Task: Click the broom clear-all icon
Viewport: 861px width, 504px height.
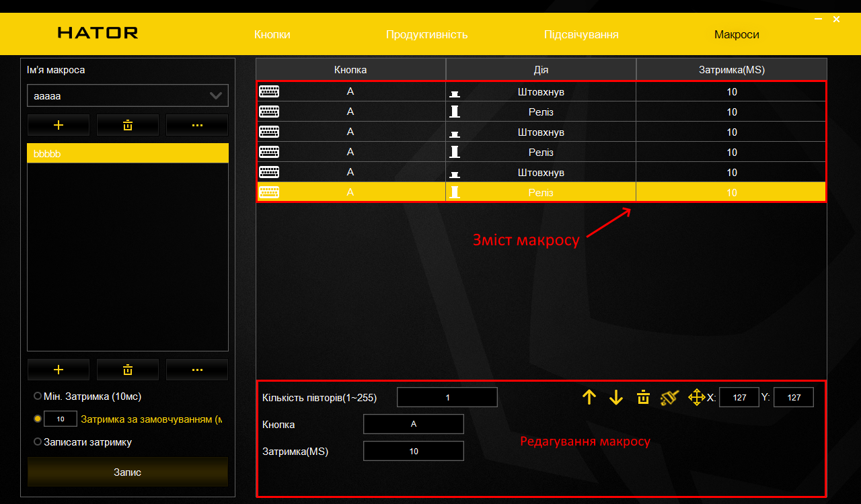Action: (x=670, y=397)
